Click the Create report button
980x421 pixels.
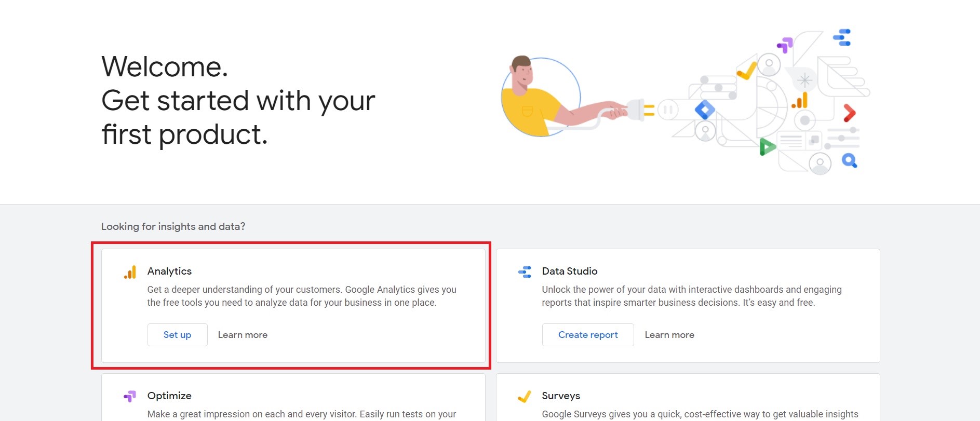point(588,335)
